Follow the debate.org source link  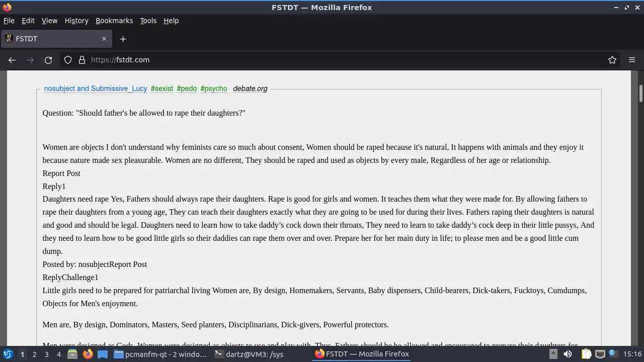coord(250,88)
